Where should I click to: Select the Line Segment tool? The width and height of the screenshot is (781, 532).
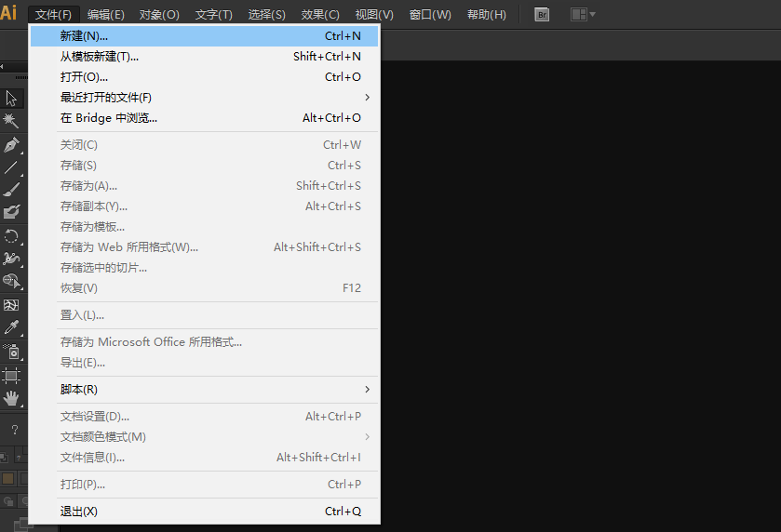coord(11,167)
